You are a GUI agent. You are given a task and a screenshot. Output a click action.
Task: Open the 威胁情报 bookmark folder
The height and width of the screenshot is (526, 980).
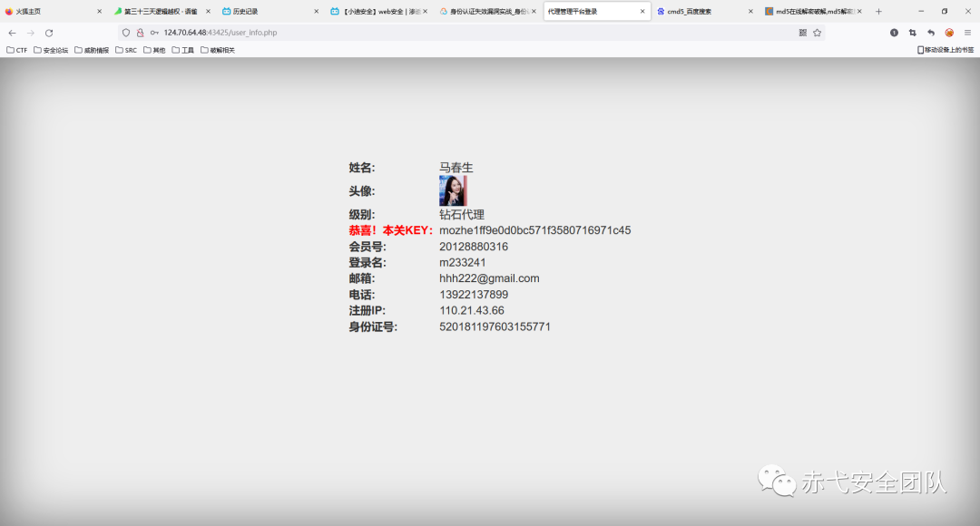pyautogui.click(x=92, y=50)
